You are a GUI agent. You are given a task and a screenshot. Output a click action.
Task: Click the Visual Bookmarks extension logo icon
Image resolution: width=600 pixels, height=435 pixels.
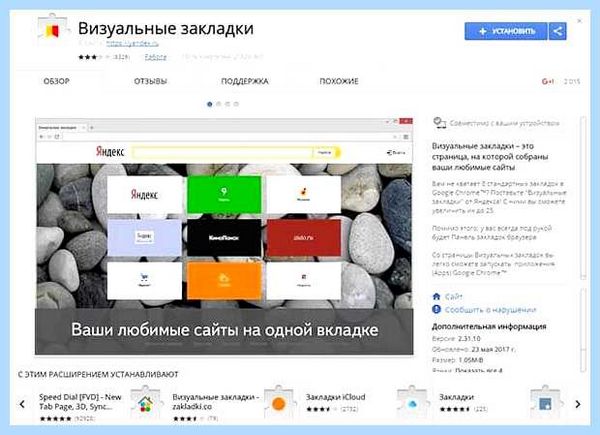(53, 29)
